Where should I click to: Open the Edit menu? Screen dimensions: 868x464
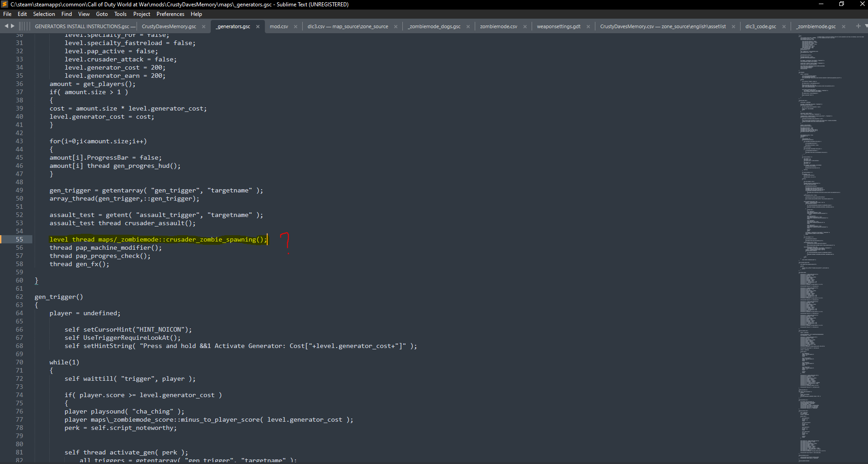(22, 14)
